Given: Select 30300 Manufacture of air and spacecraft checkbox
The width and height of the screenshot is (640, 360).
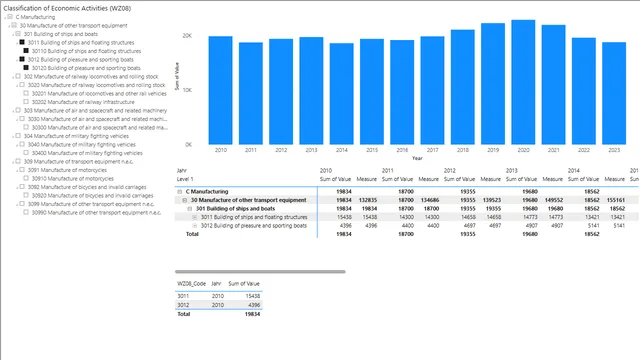Looking at the screenshot, I should click(26, 127).
